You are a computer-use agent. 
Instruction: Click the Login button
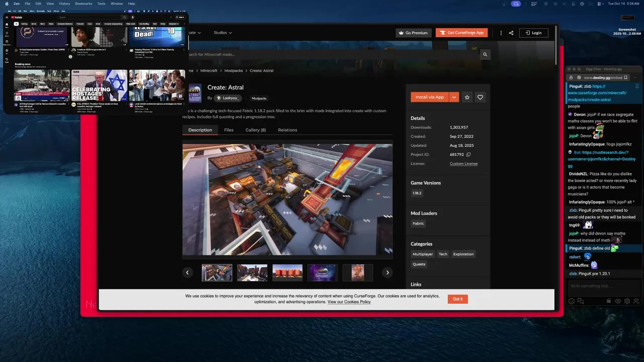(x=533, y=33)
